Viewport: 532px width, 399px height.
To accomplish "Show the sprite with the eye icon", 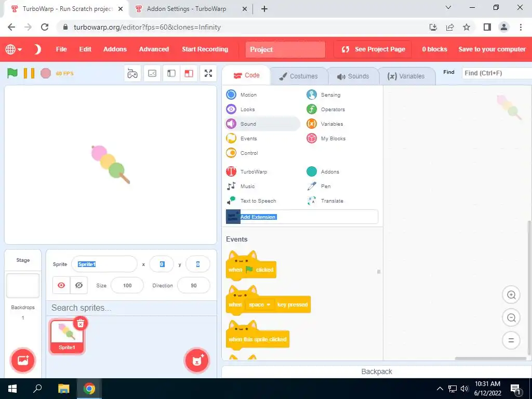I will (x=61, y=285).
